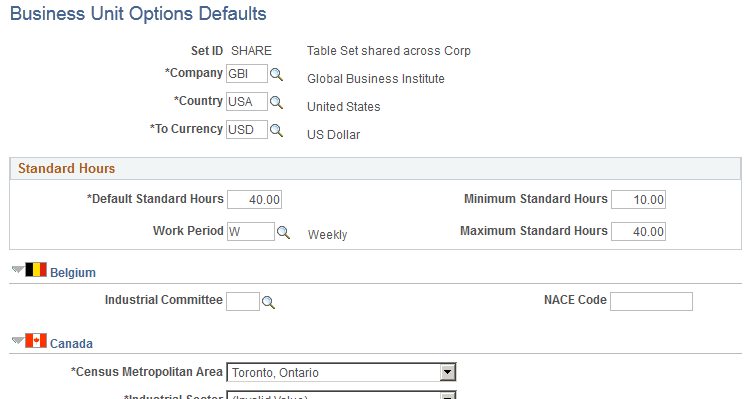Focus the Country field with USA
This screenshot has width=754, height=399.
(x=247, y=101)
